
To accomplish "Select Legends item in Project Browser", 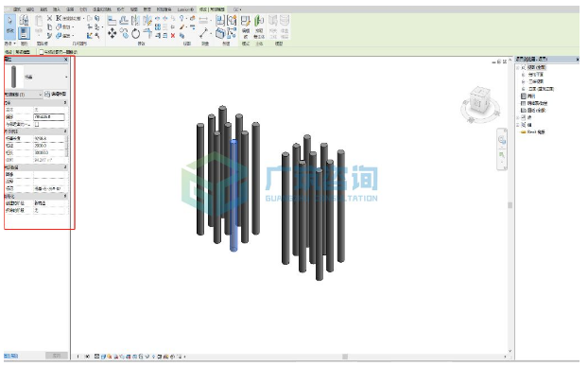I will (528, 96).
